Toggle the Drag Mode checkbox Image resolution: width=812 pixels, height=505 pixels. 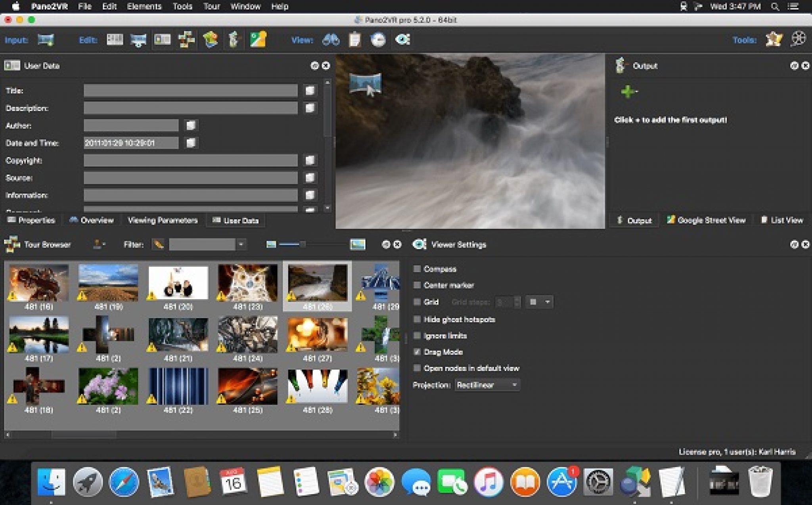(x=417, y=352)
